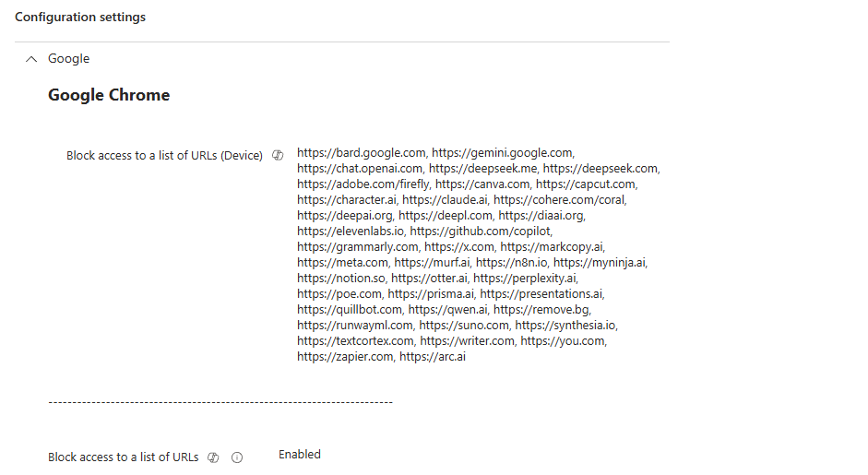The height and width of the screenshot is (475, 868).
Task: Collapse the Google section chevron
Action: (32, 59)
